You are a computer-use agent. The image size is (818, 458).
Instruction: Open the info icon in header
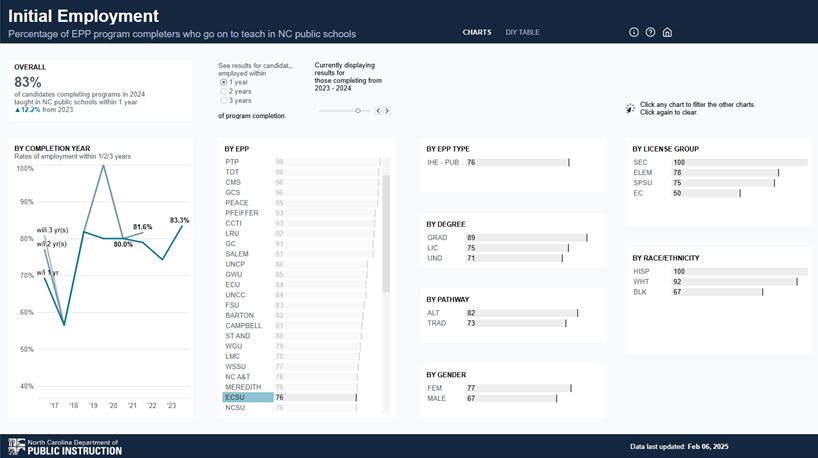coord(634,32)
